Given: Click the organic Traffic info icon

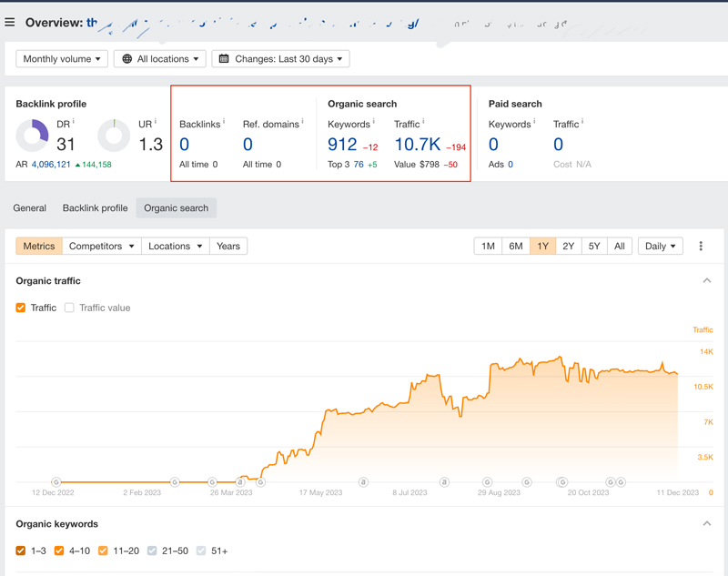Looking at the screenshot, I should (423, 122).
